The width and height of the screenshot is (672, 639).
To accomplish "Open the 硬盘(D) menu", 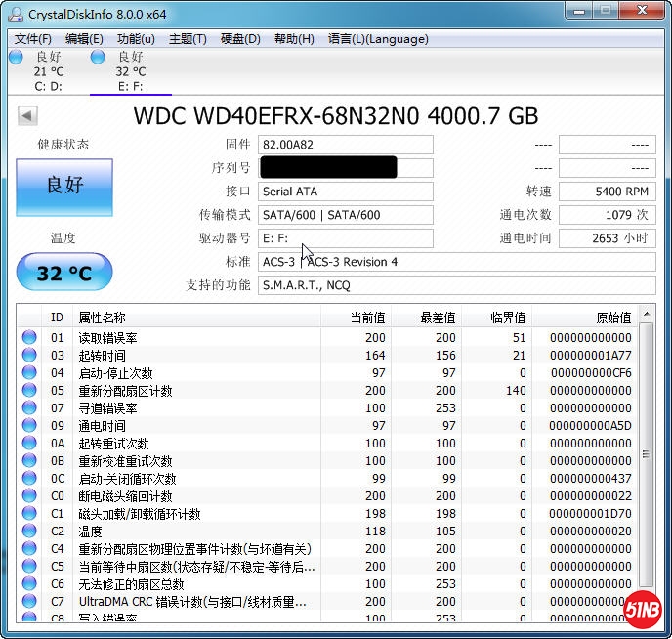I will [x=240, y=39].
